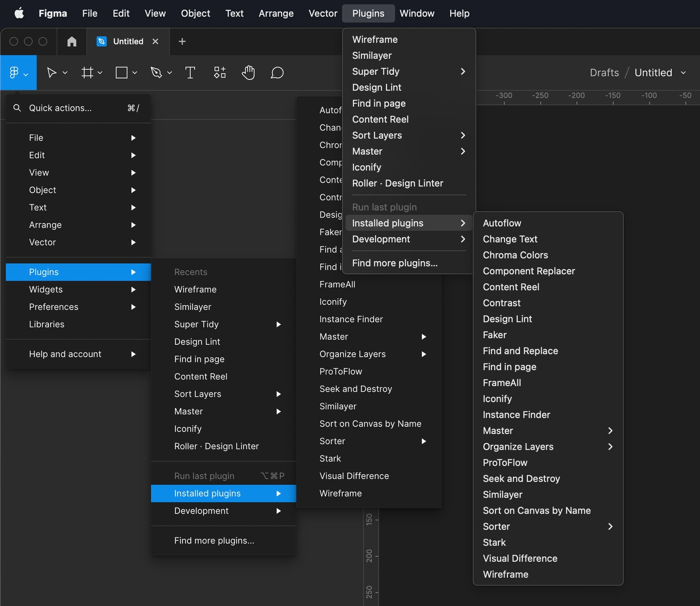
Task: Run ProToFlow in middle installed plugins list
Action: 369,371
